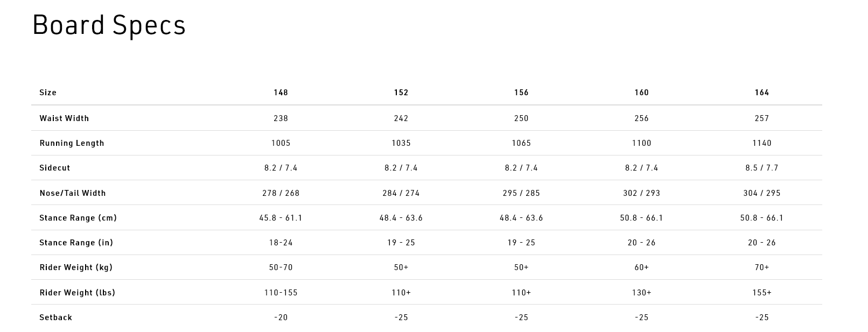Viewport: 868px width, 332px height.
Task: Click the Board Specs heading
Action: tap(109, 25)
